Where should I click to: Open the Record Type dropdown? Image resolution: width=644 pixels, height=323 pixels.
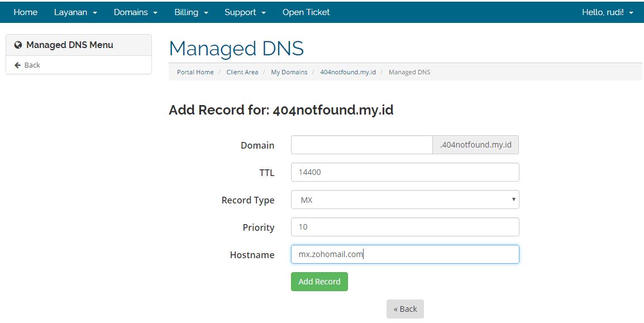click(404, 199)
